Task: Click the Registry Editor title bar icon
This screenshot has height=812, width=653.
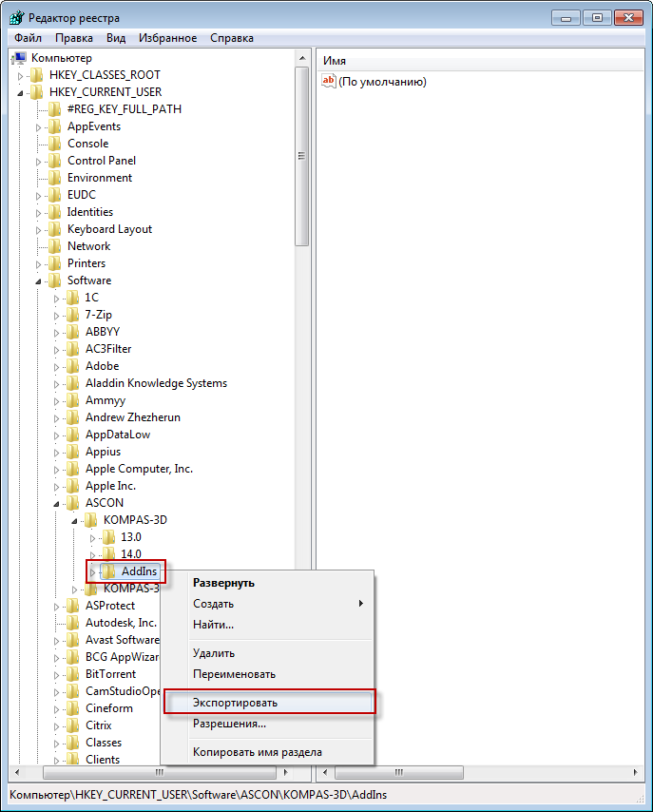Action: coord(16,18)
